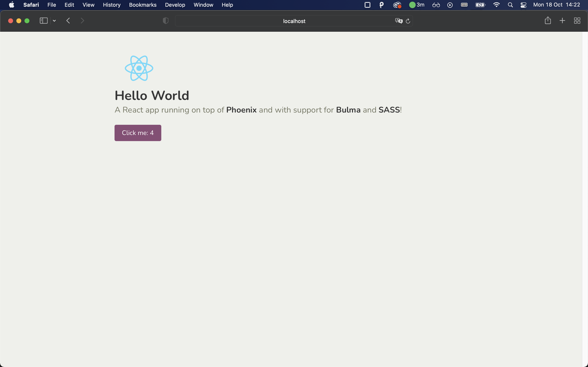Image resolution: width=588 pixels, height=367 pixels.
Task: Open the sidebar chevron dropdown
Action: (54, 21)
